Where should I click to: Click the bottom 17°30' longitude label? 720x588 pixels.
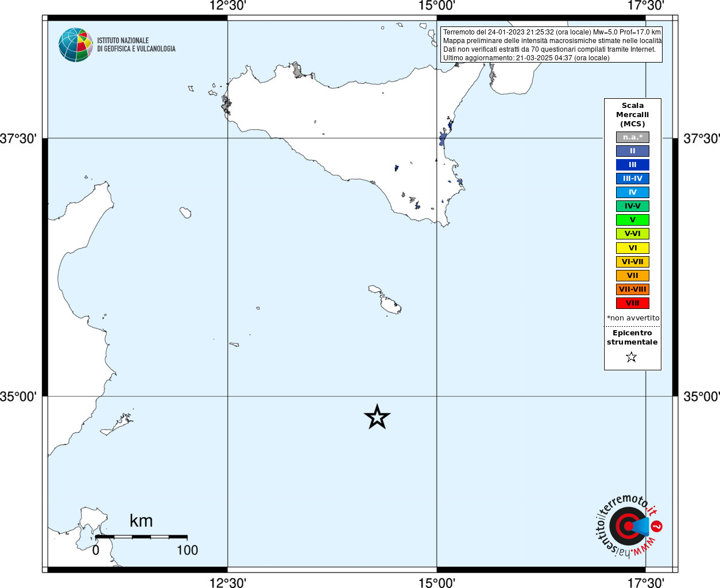pyautogui.click(x=646, y=583)
